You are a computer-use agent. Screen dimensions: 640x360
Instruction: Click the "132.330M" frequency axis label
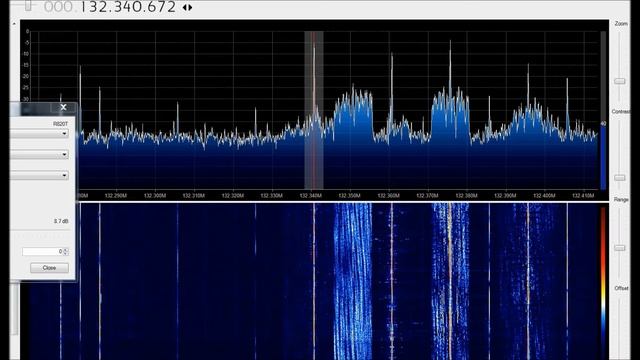tap(271, 196)
